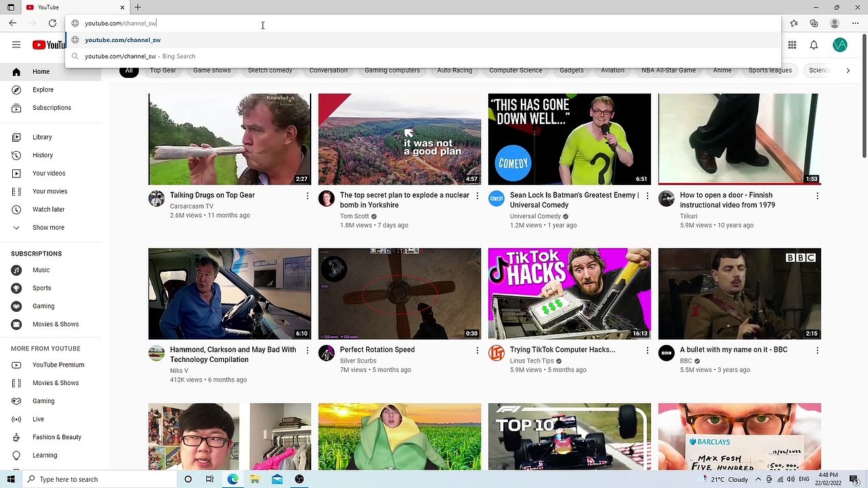Open Fashion & Beauty section

coord(51,437)
